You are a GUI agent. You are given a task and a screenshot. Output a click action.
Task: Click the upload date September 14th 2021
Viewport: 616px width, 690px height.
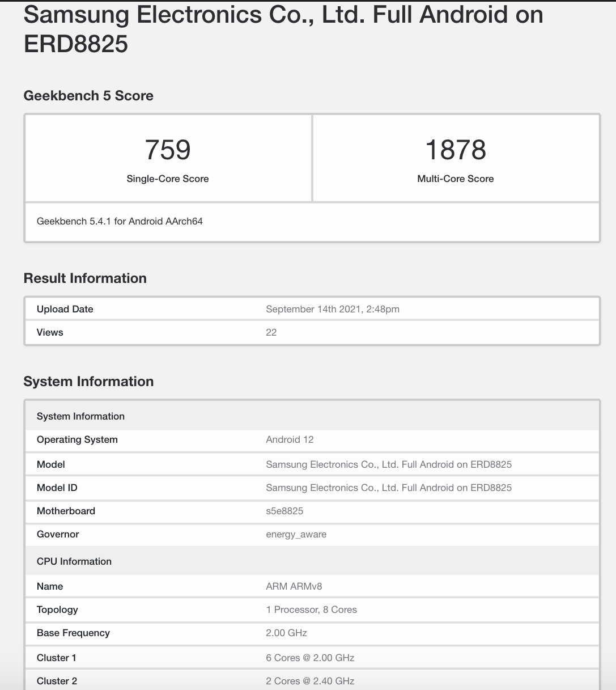333,309
